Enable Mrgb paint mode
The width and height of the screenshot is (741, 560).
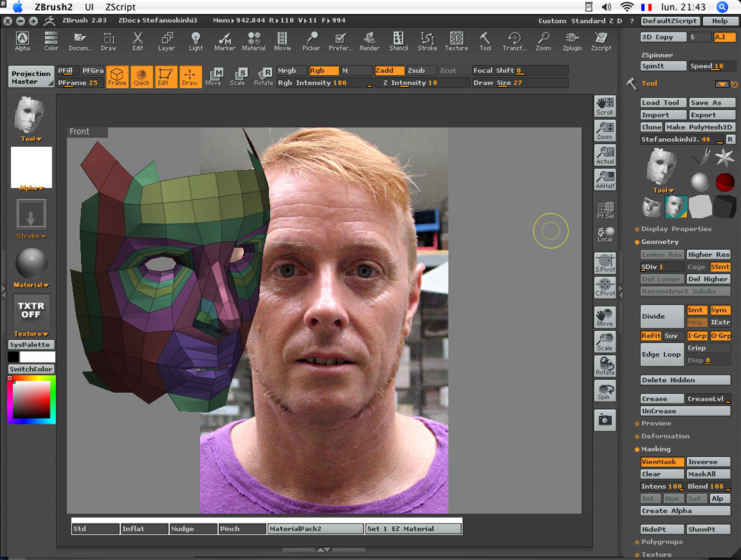click(292, 70)
